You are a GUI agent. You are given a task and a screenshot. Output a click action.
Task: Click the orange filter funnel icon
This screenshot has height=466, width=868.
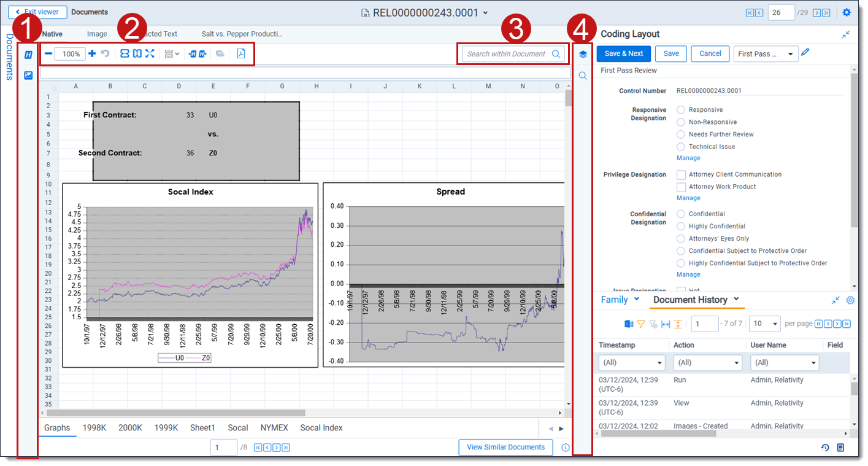(640, 324)
